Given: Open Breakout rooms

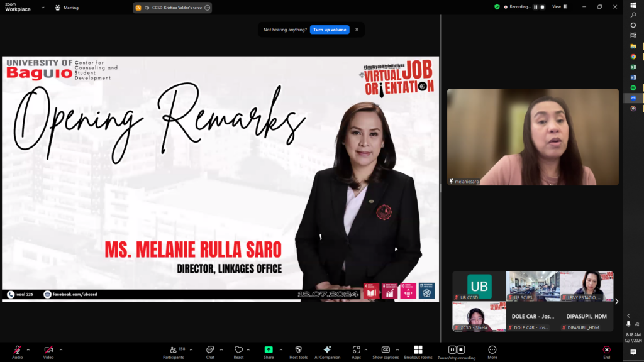Looking at the screenshot, I should click(x=418, y=352).
